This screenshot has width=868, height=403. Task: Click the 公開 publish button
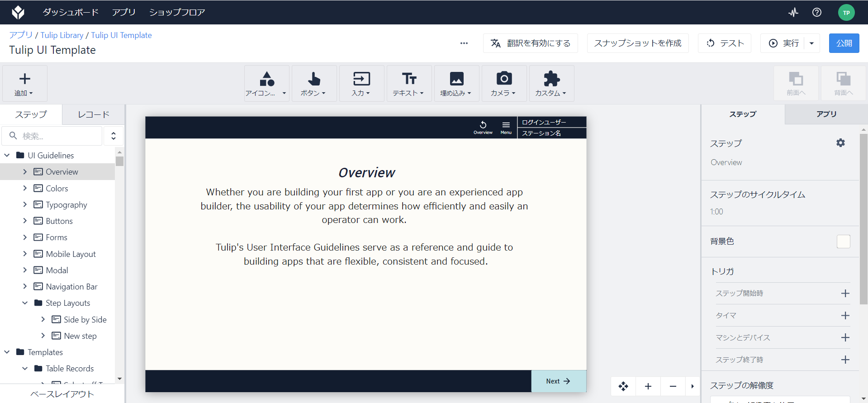pyautogui.click(x=844, y=43)
